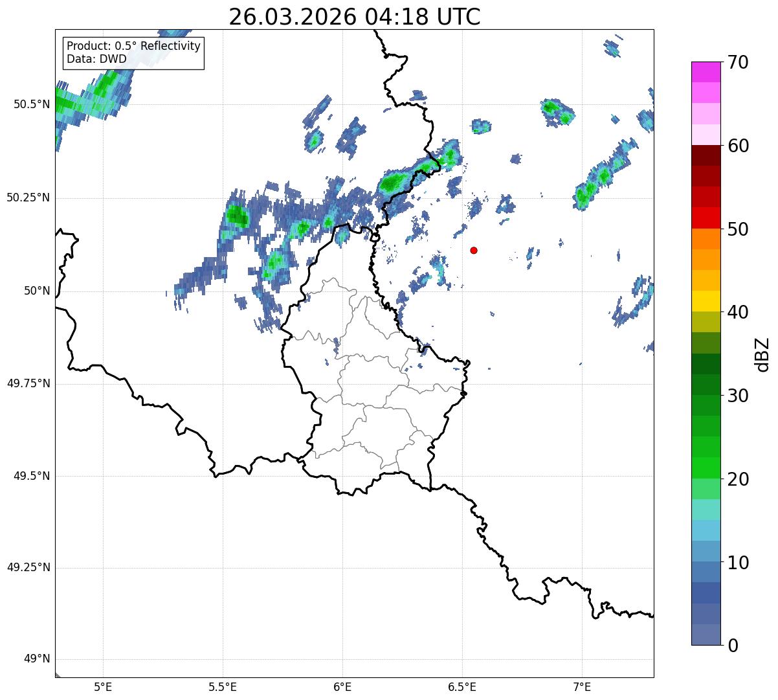Click the latitude label 49.5°N

(32, 476)
